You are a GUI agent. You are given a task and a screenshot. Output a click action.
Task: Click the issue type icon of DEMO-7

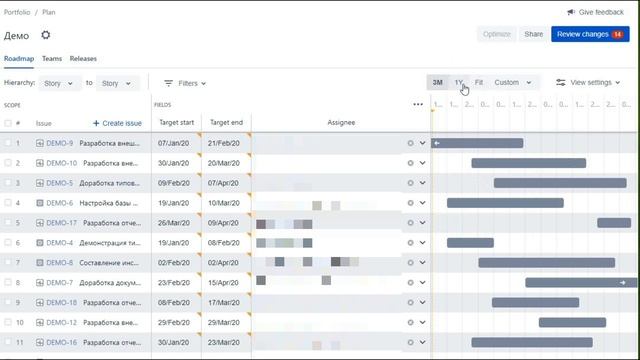coord(40,283)
